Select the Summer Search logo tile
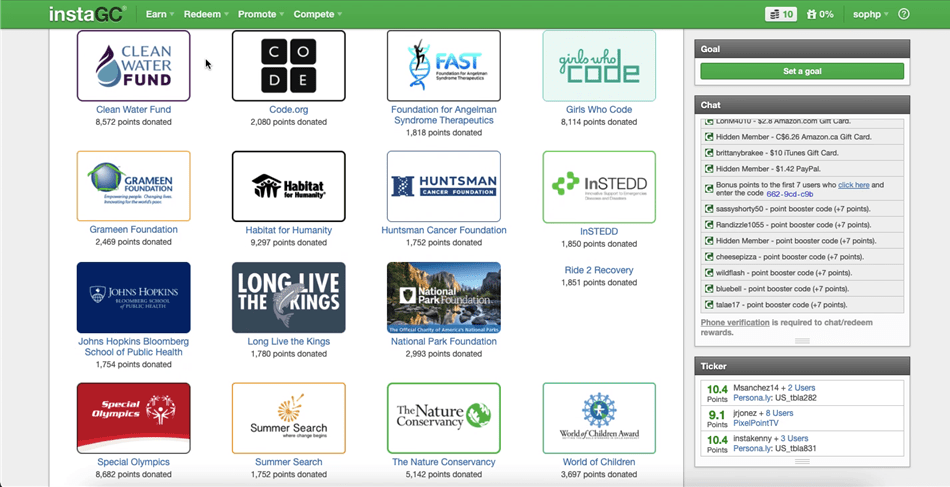The width and height of the screenshot is (950, 487). (288, 418)
